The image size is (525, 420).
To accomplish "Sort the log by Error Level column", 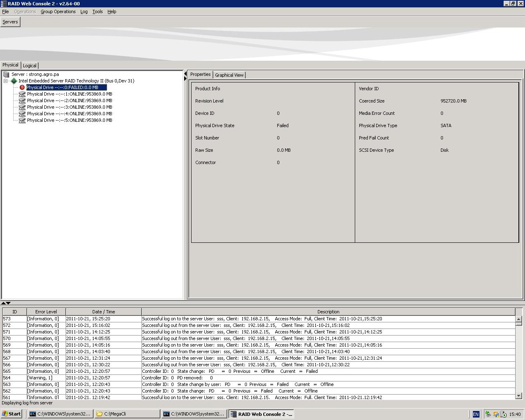I will pyautogui.click(x=46, y=312).
